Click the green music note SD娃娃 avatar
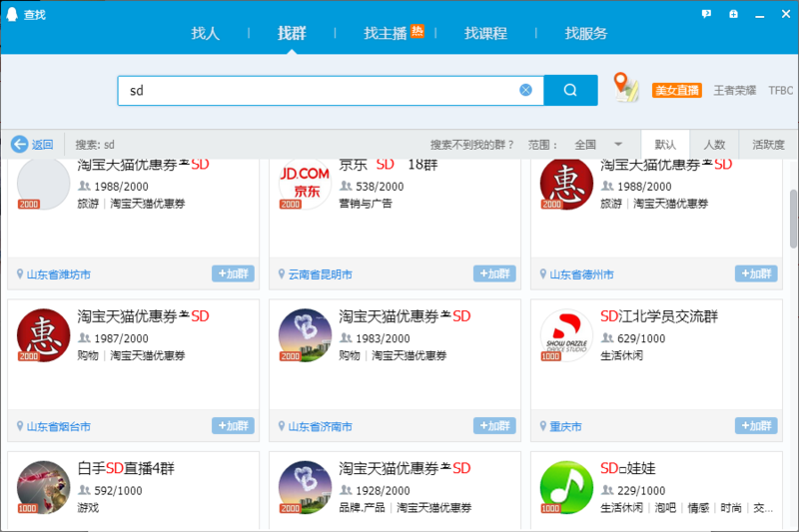Image resolution: width=799 pixels, height=532 pixels. click(x=566, y=488)
